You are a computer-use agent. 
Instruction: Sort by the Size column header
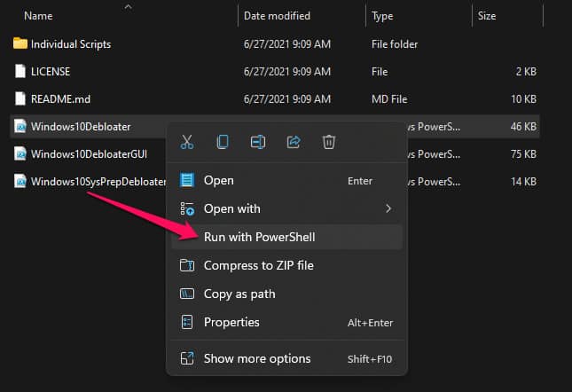[x=487, y=16]
